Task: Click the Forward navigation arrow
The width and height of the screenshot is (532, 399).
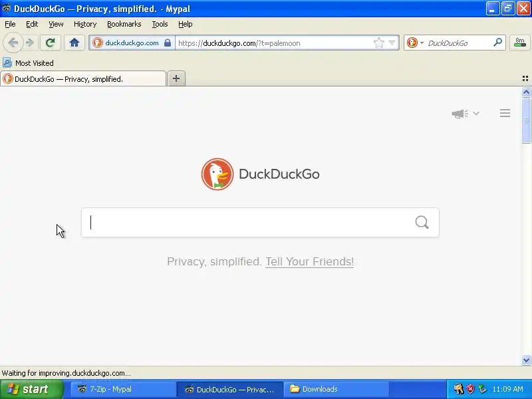Action: [30, 43]
